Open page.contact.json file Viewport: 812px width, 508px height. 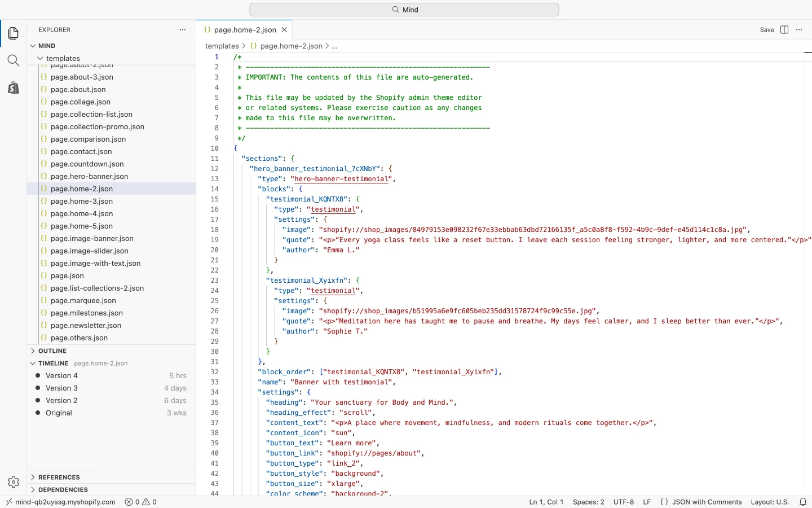point(112,152)
